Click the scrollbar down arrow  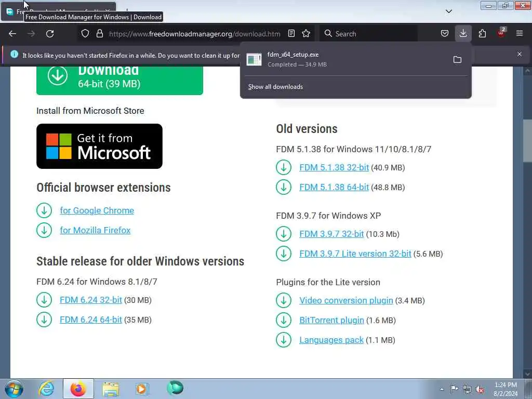click(527, 373)
